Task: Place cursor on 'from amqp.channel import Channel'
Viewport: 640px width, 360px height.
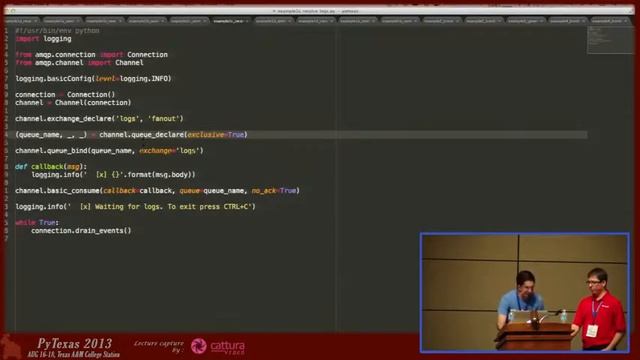Action: pos(79,63)
